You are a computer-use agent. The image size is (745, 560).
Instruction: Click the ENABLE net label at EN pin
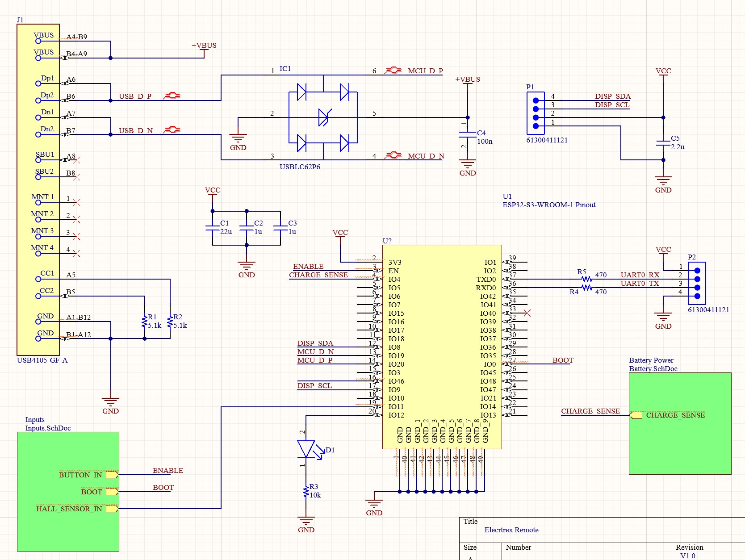click(308, 266)
